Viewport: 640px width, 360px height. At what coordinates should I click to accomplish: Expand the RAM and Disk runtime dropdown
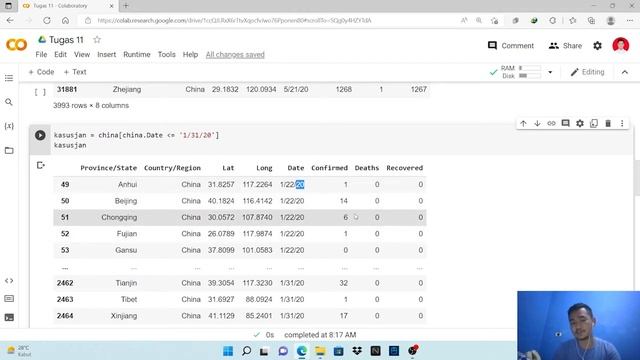[x=550, y=72]
